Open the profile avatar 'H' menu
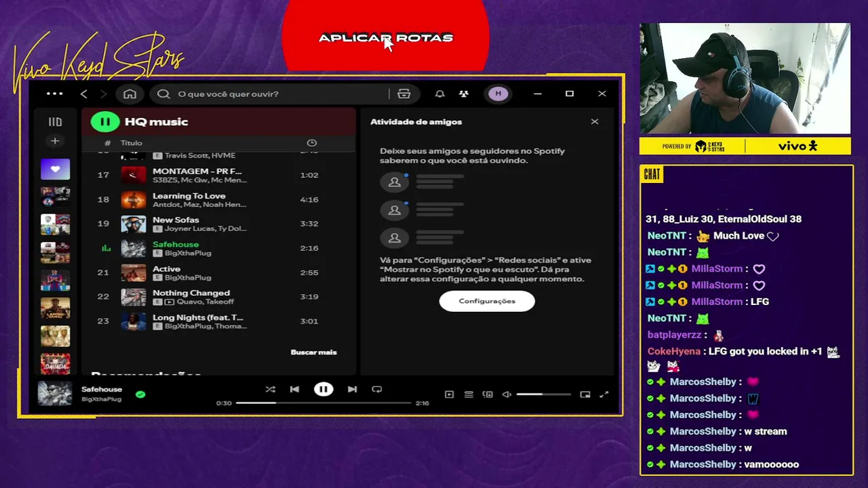 [x=498, y=94]
